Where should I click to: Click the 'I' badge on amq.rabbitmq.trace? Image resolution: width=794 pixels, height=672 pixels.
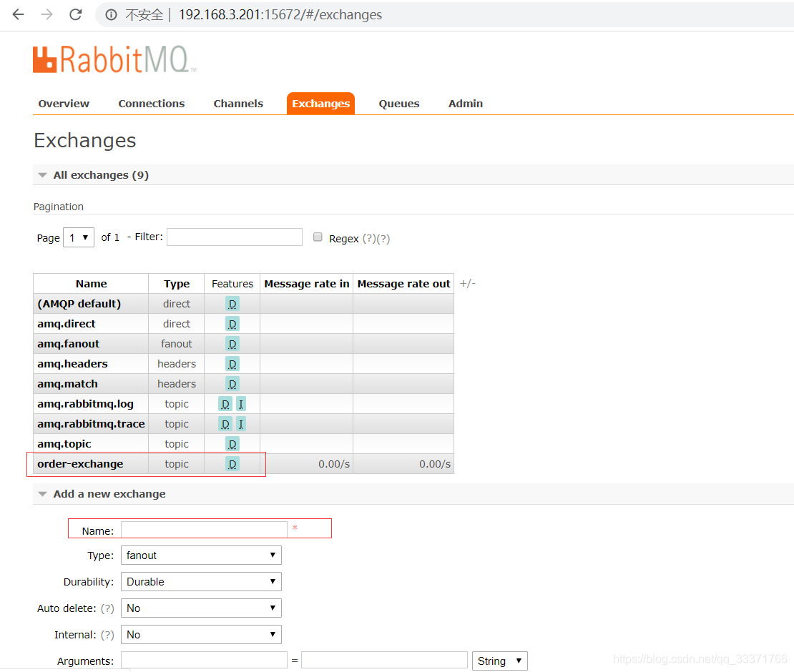pyautogui.click(x=241, y=423)
